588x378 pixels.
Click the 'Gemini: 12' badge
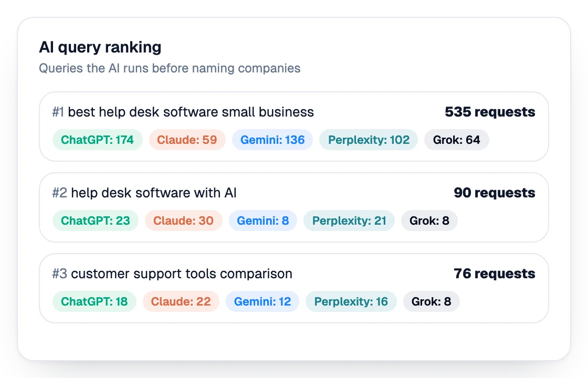[262, 301]
